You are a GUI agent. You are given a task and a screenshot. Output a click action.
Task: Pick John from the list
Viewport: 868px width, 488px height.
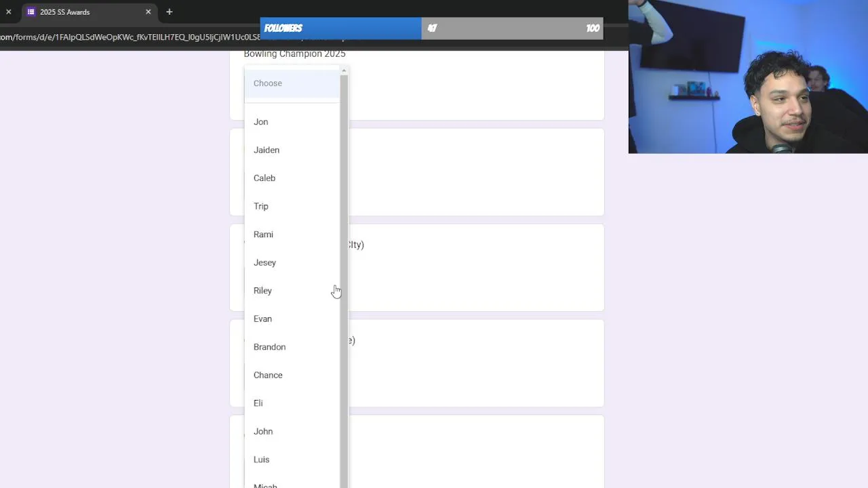292,431
